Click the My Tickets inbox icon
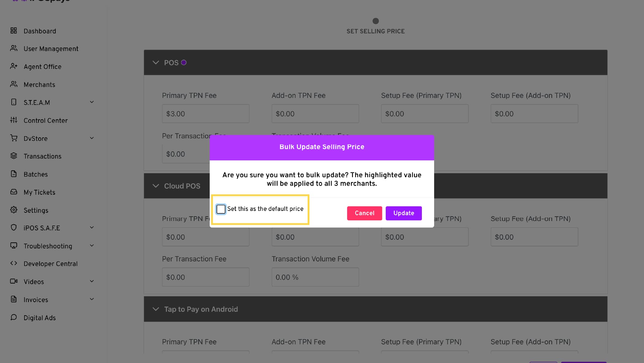Viewport: 644px width, 363px height. pyautogui.click(x=13, y=192)
